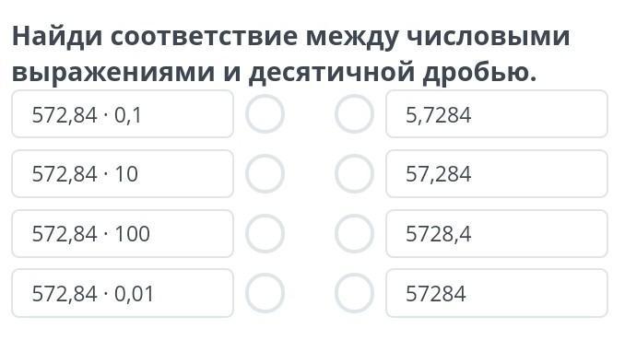Click the answer box 5728,4
This screenshot has width=625, height=364.
(x=497, y=233)
